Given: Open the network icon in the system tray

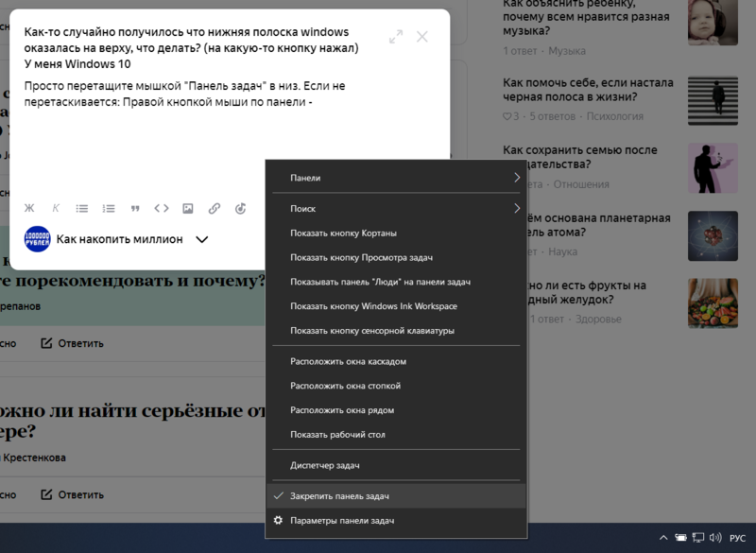Looking at the screenshot, I should point(697,538).
